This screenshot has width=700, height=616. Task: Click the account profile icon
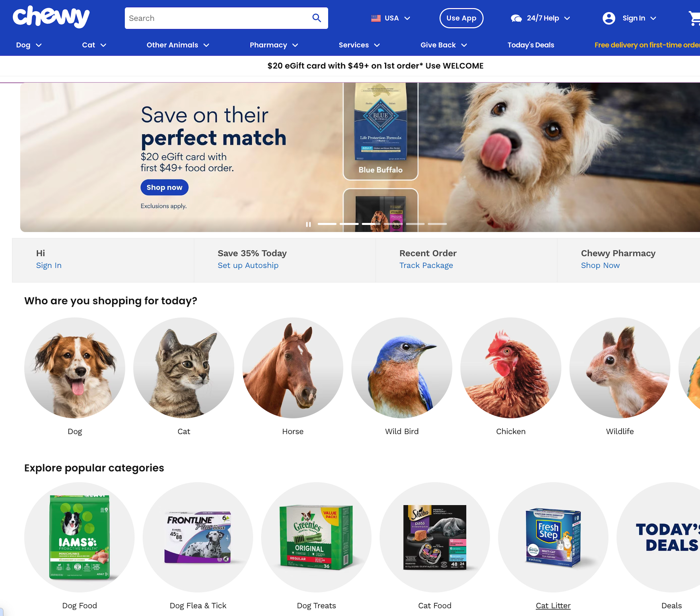pyautogui.click(x=609, y=18)
